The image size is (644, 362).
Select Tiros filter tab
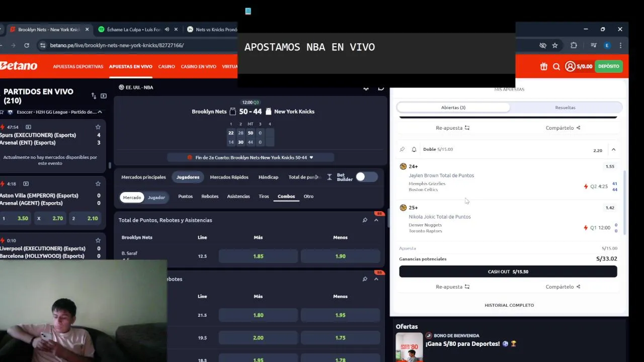point(264,197)
